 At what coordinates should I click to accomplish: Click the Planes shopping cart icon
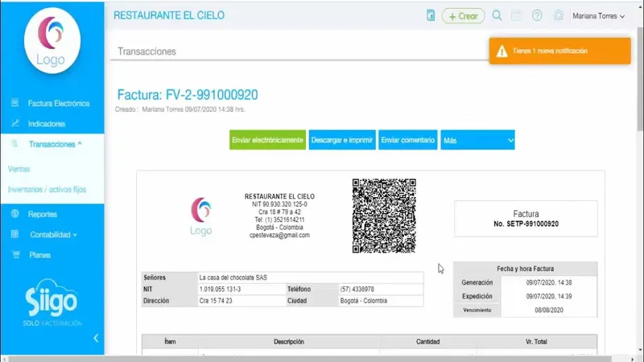click(15, 254)
